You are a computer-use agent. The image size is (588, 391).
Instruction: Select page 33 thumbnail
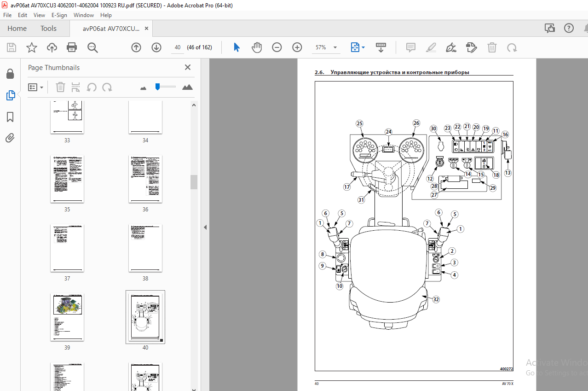click(67, 117)
